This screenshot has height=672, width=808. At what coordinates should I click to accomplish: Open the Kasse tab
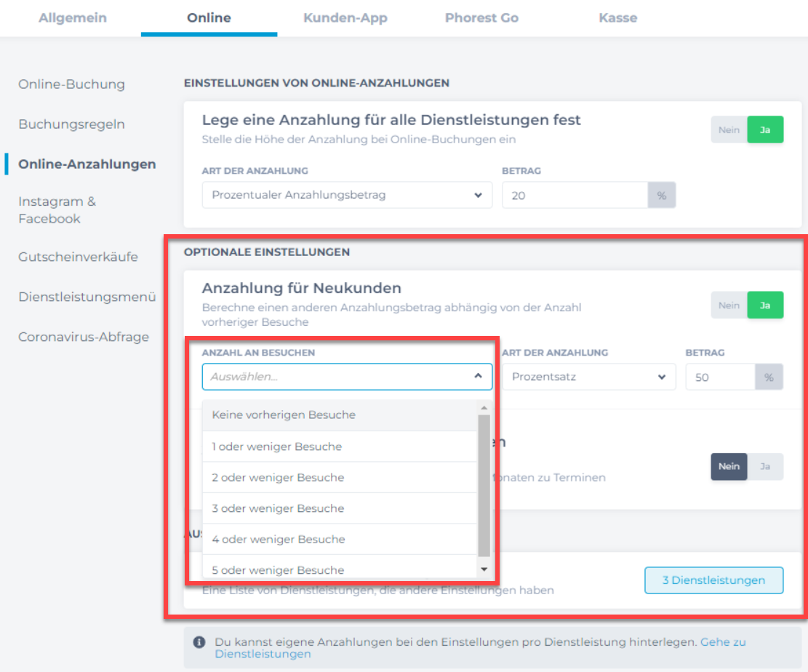click(x=617, y=18)
